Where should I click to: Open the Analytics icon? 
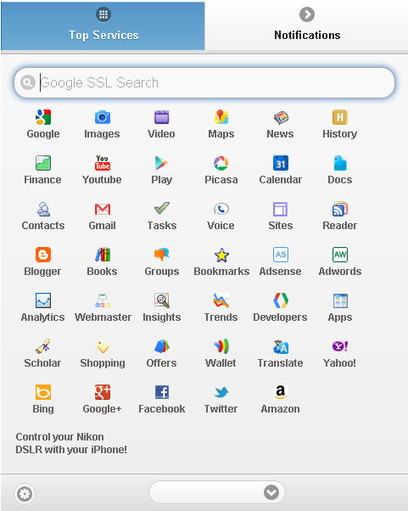(x=43, y=300)
